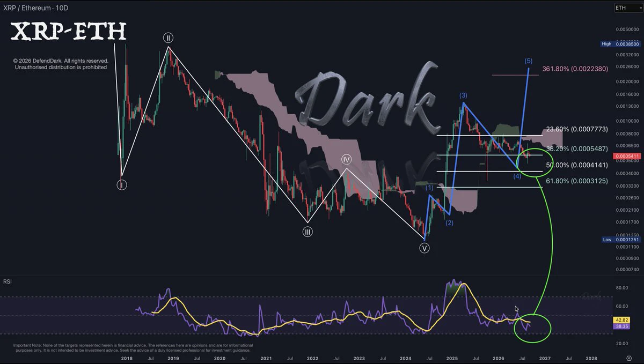
Task: Select the blue wave (3) label
Action: pos(464,95)
